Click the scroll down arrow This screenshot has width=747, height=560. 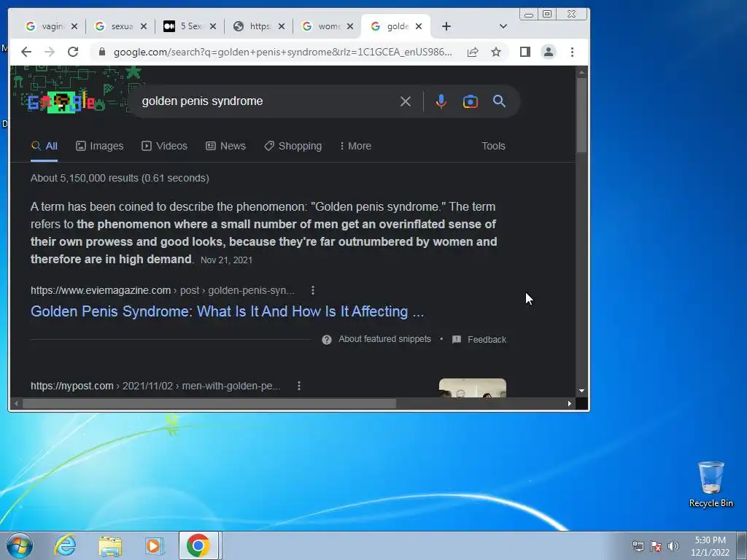point(581,391)
